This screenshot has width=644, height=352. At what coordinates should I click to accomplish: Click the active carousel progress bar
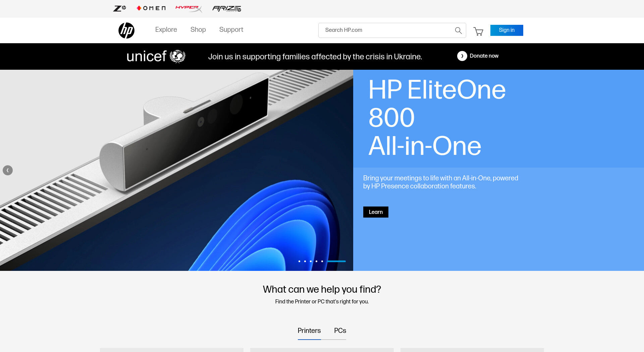coord(336,261)
